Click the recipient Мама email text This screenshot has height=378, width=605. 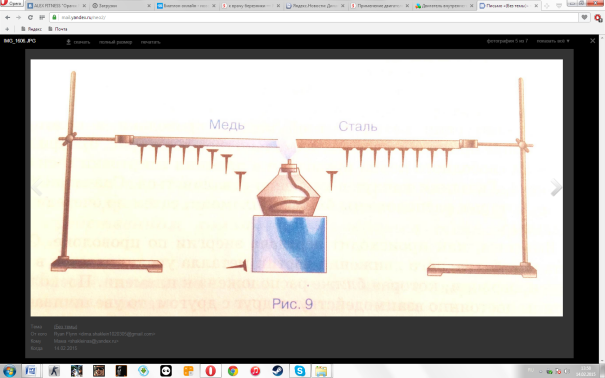86,341
